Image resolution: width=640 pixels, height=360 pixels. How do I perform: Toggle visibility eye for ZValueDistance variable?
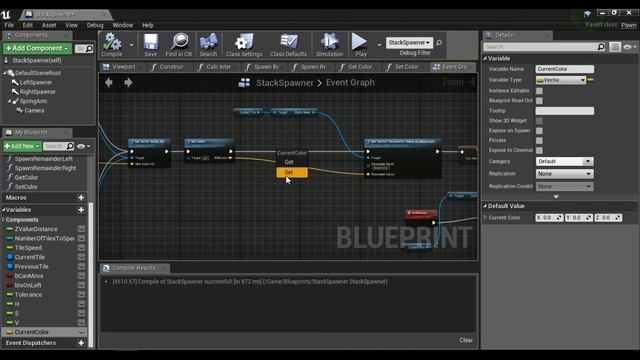click(82, 229)
